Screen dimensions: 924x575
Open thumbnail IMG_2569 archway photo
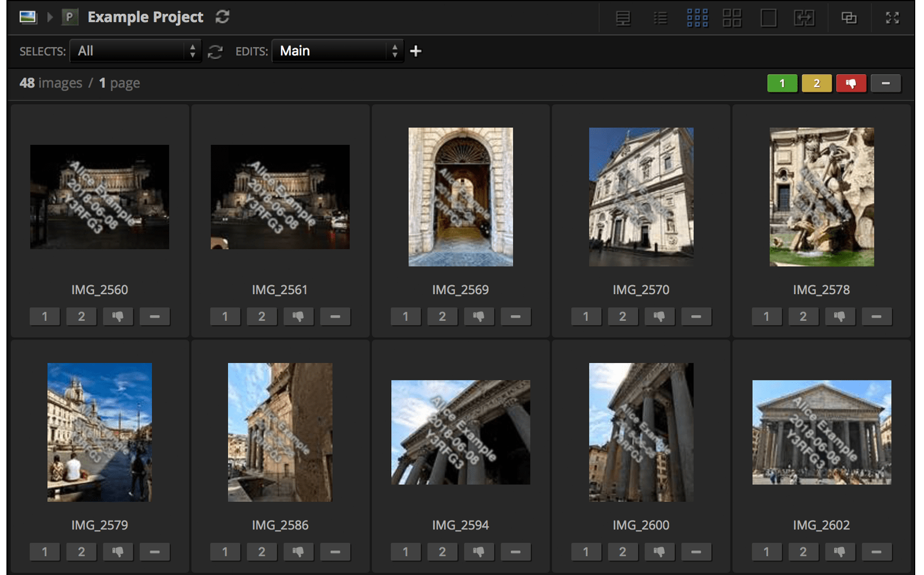pos(460,197)
